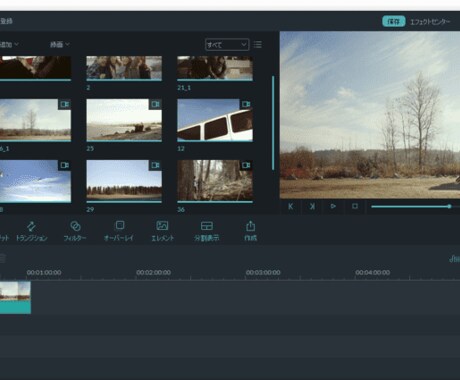Switch media library to list view
Image resolution: width=460 pixels, height=380 pixels.
tap(258, 45)
